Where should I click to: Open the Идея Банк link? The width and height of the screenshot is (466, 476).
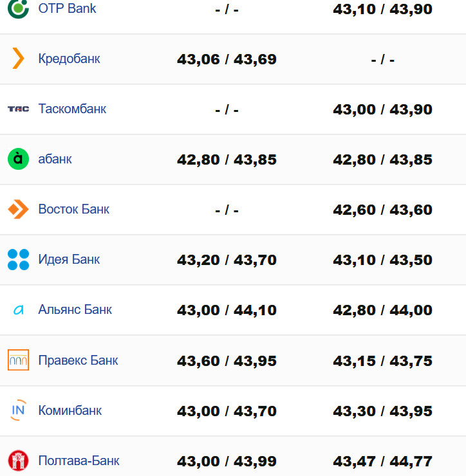click(70, 259)
